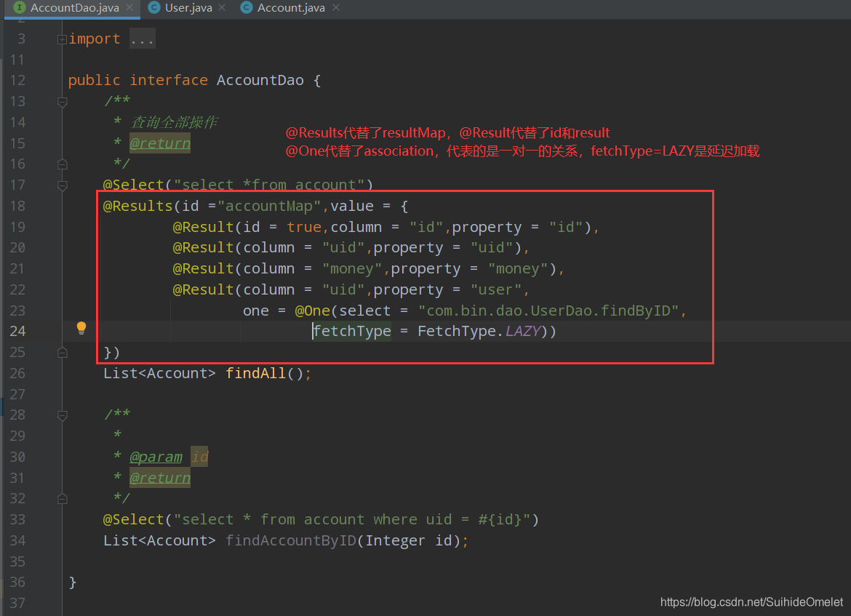Click the yellow lightbulb intention icon

[81, 328]
